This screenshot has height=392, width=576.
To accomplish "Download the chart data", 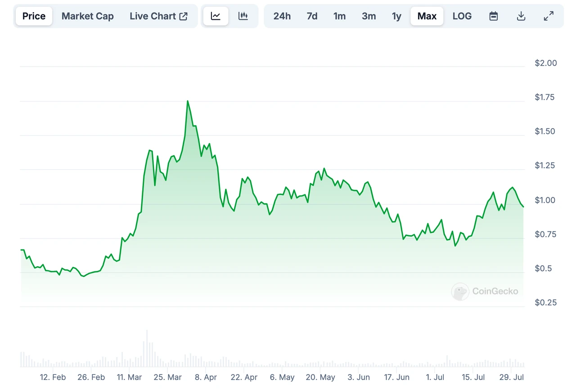I will coord(521,16).
